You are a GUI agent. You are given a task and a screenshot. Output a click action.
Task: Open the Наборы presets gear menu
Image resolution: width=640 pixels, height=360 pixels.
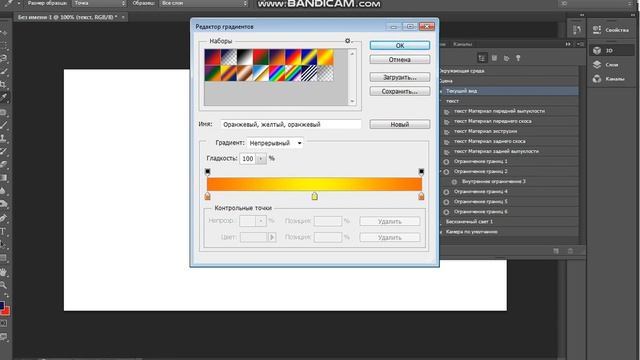coord(348,41)
